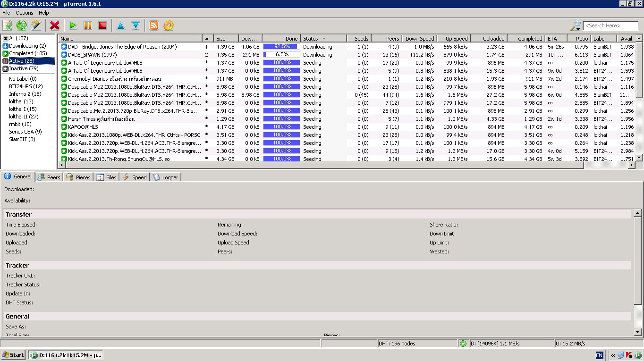
Task: Click the Bridget Jones 92.5% progress bar
Action: click(281, 47)
